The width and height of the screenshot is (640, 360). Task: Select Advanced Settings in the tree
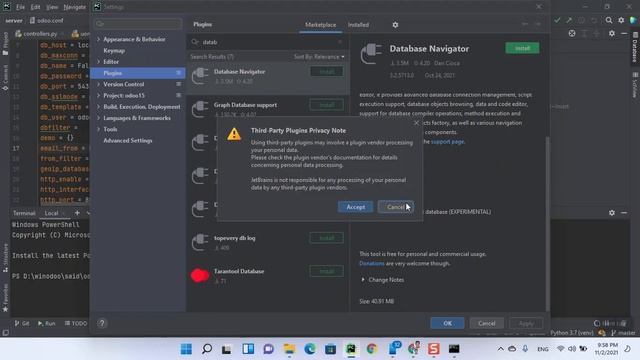[x=127, y=140]
